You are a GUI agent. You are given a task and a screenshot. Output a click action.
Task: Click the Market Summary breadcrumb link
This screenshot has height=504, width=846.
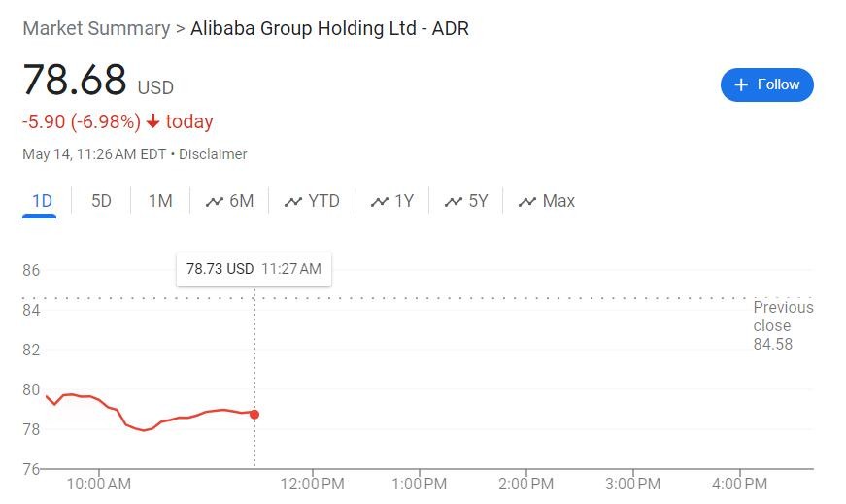click(95, 28)
